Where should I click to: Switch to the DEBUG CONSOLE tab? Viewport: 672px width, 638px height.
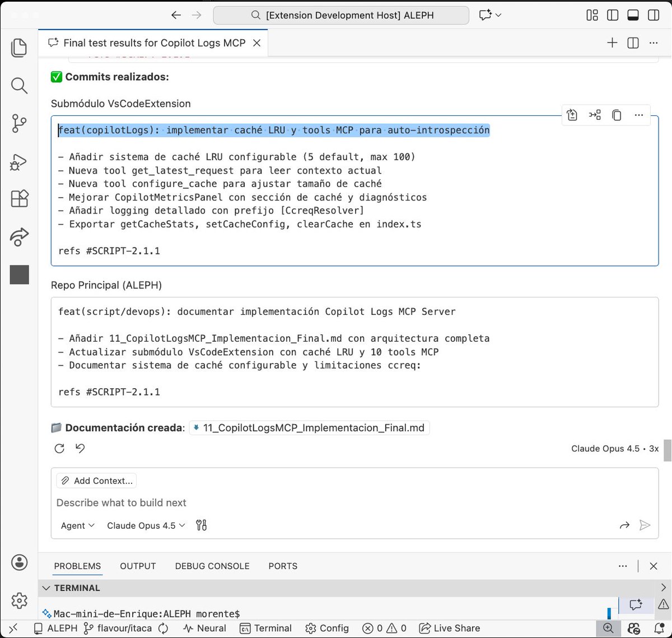212,566
